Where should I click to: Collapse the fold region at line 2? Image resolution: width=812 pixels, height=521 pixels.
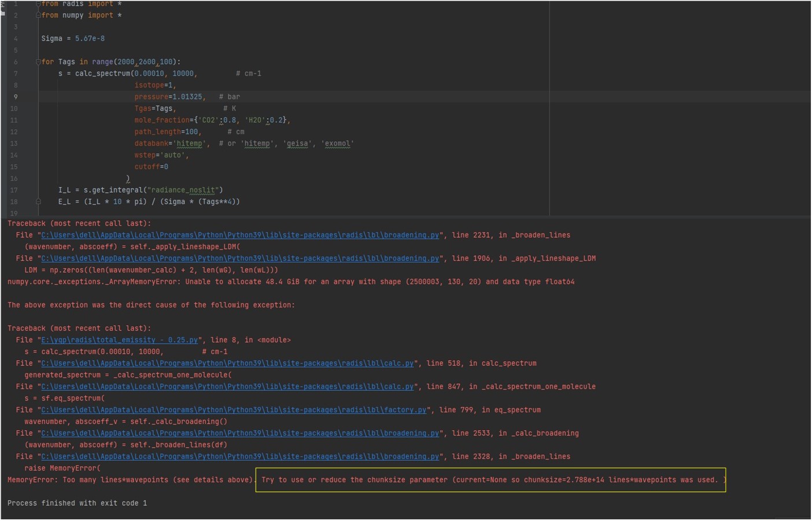[x=37, y=15]
